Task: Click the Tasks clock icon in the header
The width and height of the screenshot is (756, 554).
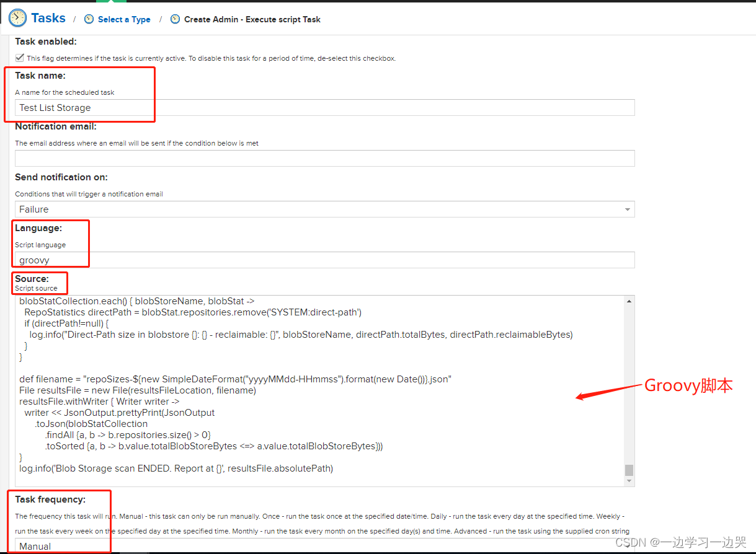Action: pos(17,18)
